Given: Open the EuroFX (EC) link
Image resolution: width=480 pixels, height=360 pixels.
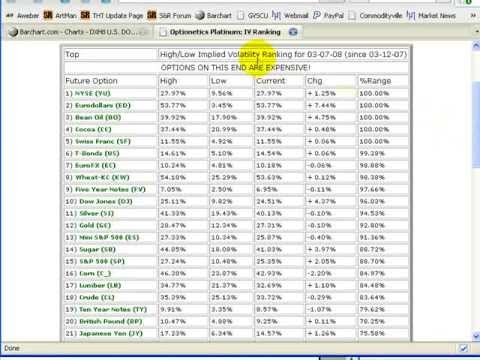Looking at the screenshot, I should tap(95, 166).
